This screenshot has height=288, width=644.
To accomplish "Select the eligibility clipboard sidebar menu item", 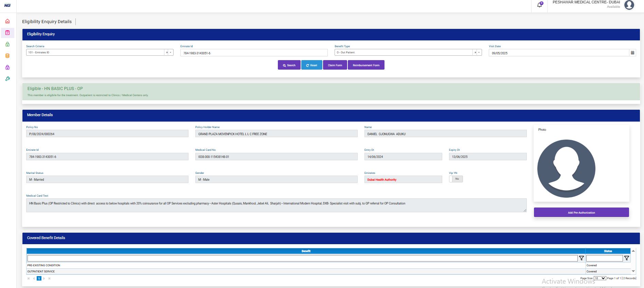I will (7, 33).
